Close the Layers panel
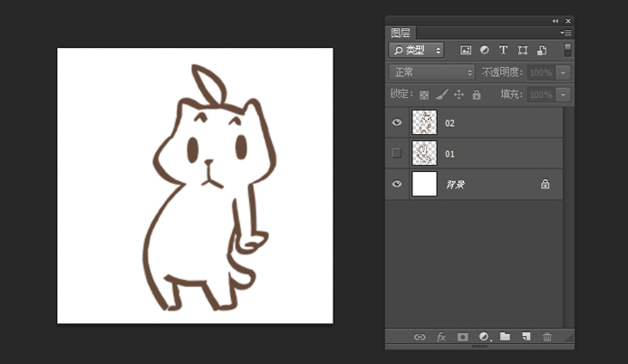This screenshot has width=628, height=364. click(x=568, y=21)
